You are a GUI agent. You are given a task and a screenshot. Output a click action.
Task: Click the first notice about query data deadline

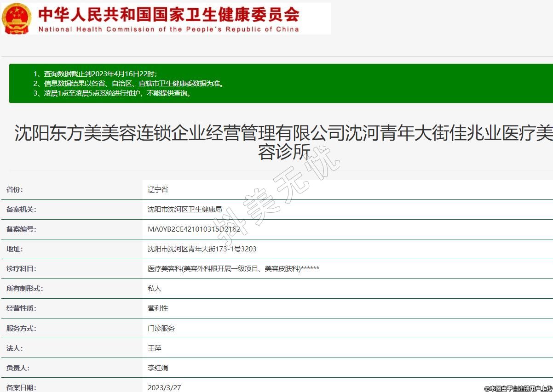point(95,74)
